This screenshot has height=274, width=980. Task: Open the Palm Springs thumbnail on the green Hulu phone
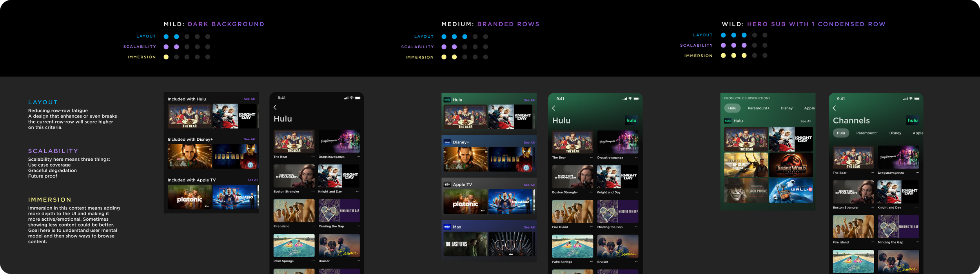tap(573, 246)
